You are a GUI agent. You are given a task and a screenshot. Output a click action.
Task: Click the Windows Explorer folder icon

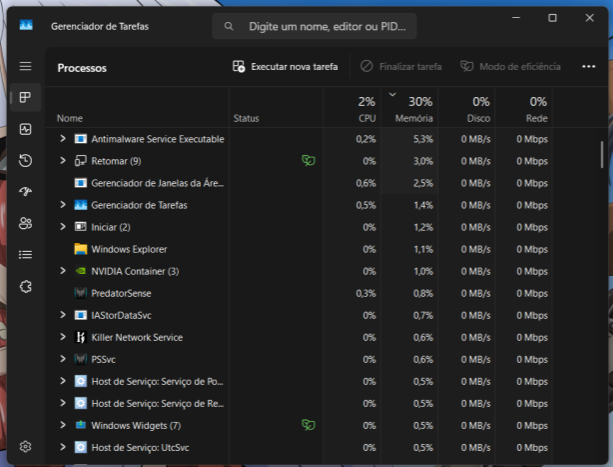click(x=81, y=249)
